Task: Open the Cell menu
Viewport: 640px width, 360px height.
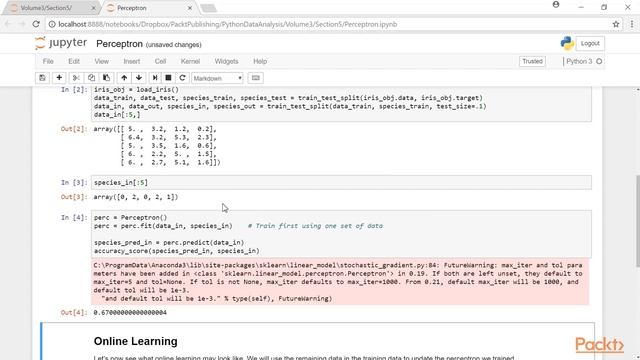Action: [160, 61]
